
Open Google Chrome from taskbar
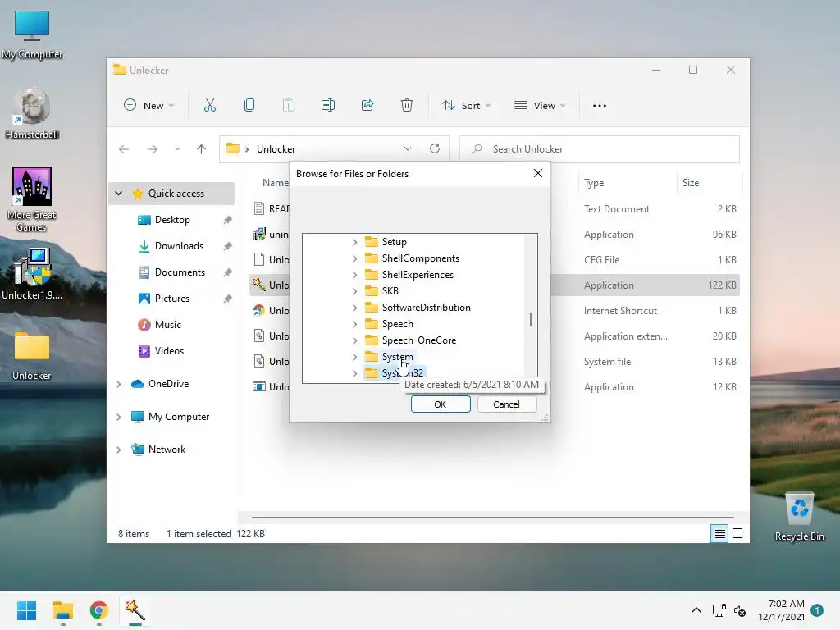[x=99, y=610]
